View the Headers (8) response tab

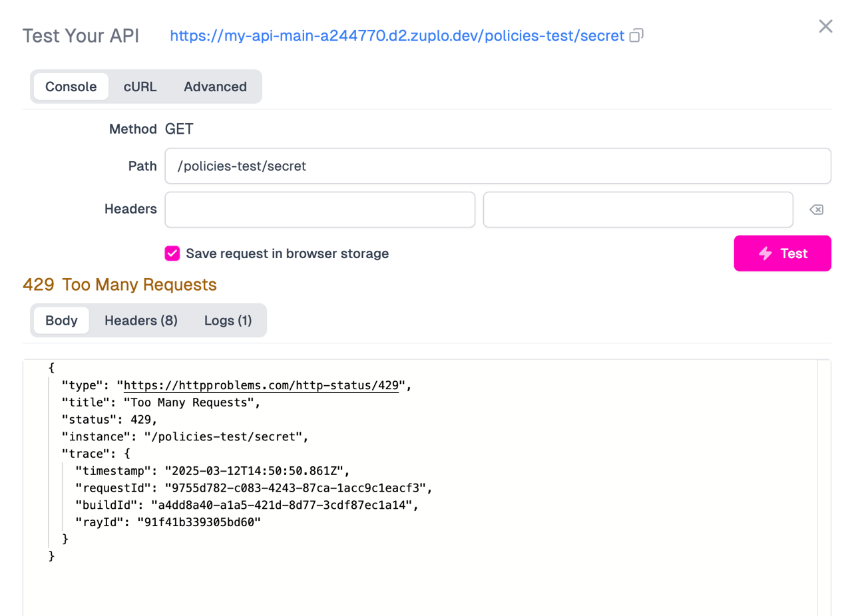pos(141,321)
